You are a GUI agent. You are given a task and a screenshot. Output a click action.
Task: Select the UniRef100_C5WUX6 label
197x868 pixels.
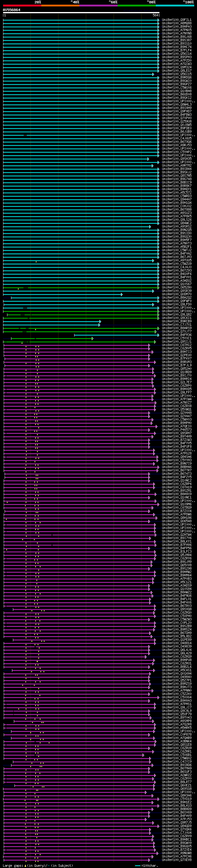[x=177, y=88]
